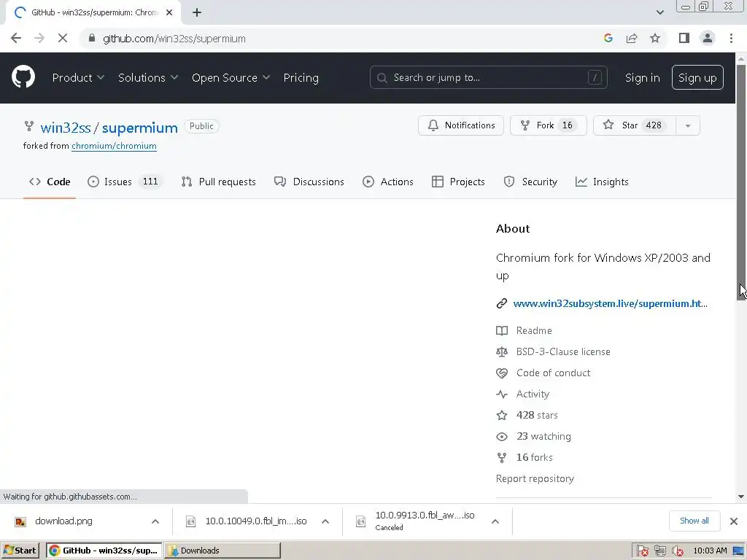Viewport: 747px width, 560px height.
Task: Click the Notifications button
Action: pyautogui.click(x=461, y=125)
